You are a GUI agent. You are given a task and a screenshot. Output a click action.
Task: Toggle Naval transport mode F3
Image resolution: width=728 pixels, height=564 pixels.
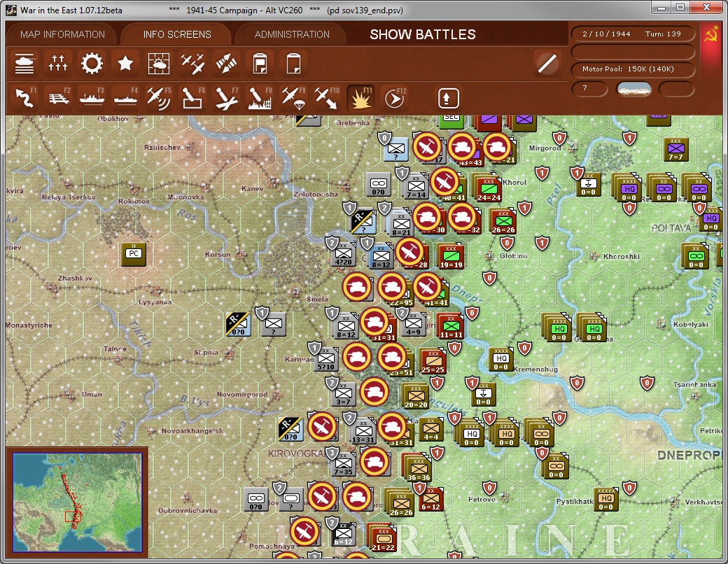(92, 98)
